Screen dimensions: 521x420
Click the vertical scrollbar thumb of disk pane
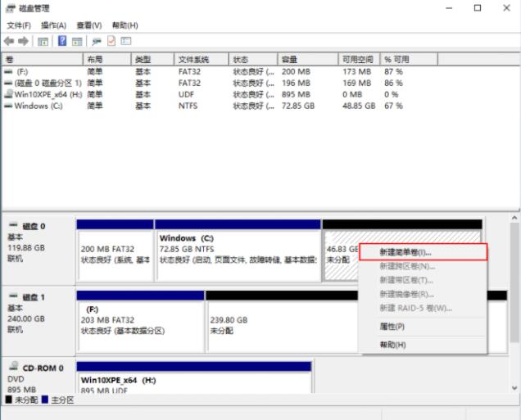tap(514, 282)
